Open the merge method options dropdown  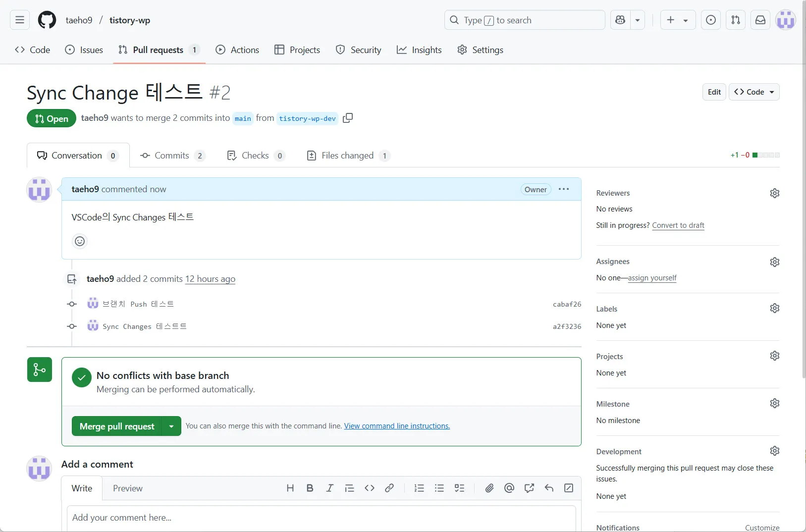coord(171,426)
